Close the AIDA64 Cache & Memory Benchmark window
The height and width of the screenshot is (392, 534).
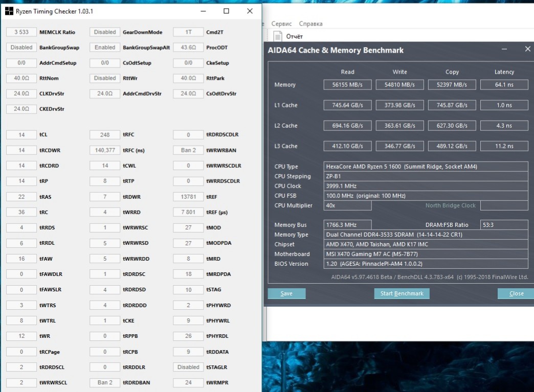(527, 49)
